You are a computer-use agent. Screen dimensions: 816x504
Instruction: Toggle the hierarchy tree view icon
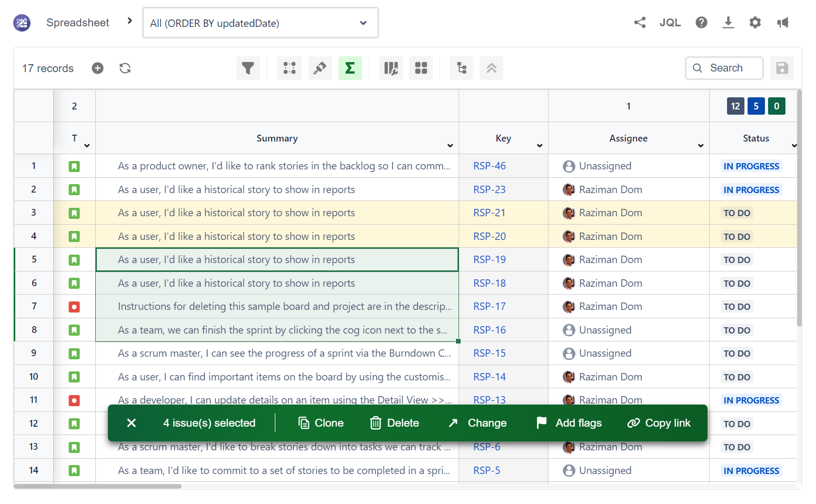click(462, 68)
